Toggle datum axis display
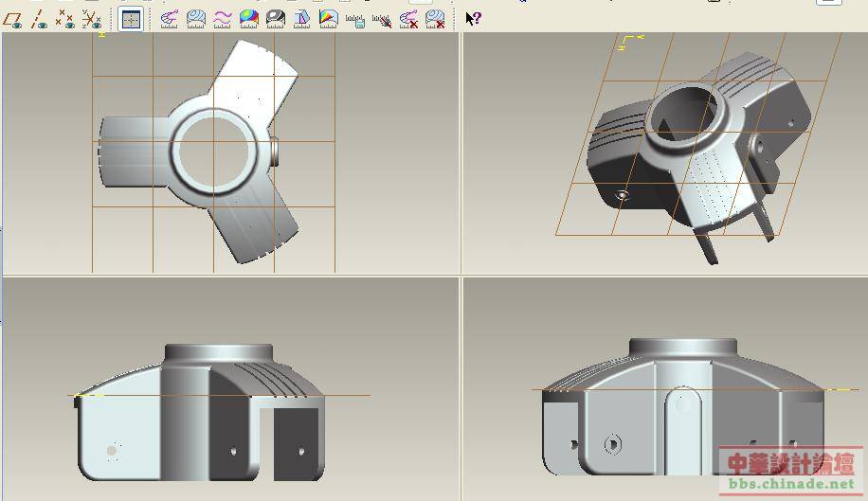The width and height of the screenshot is (868, 501). [x=39, y=18]
